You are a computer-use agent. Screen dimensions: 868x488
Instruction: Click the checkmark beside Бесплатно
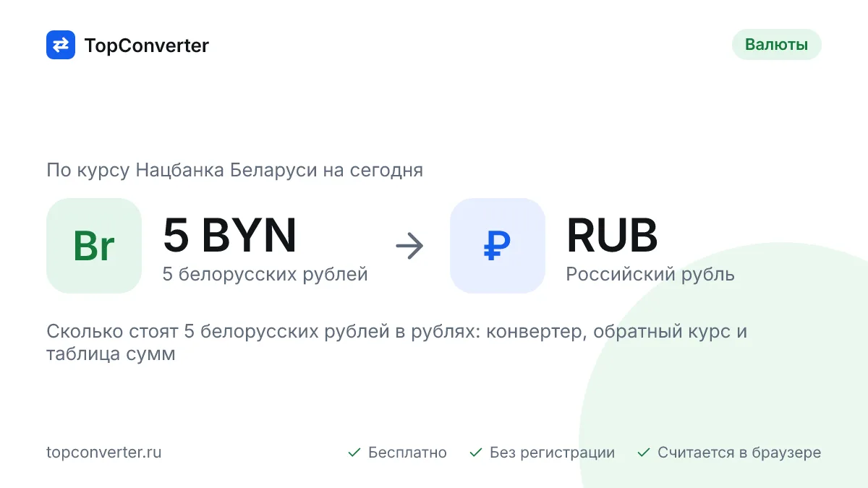point(354,453)
